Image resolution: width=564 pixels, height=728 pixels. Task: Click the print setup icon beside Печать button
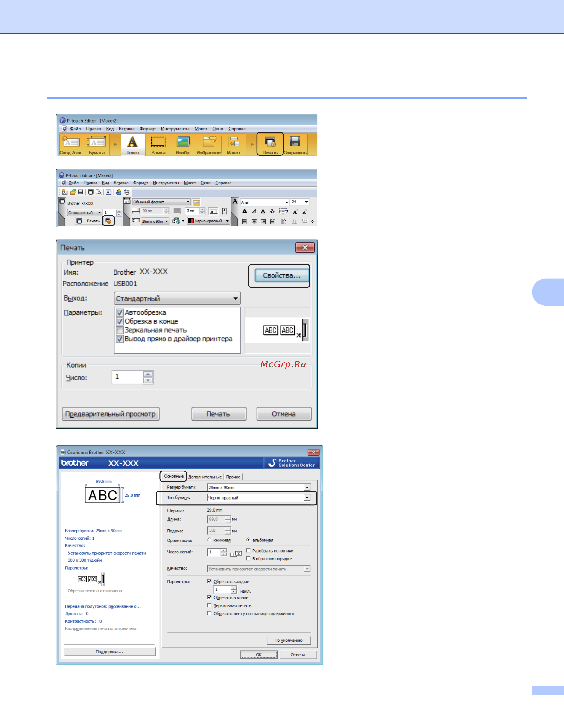pos(108,221)
